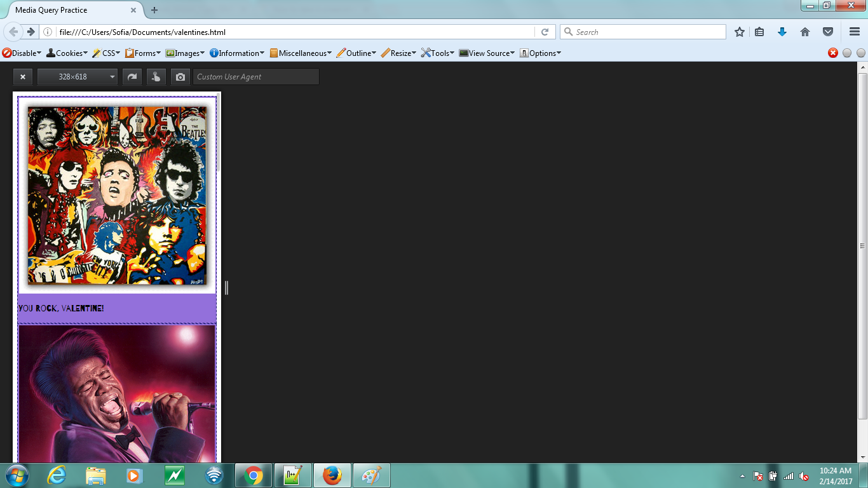Open the CSS dropdown menu
This screenshot has width=868, height=488.
tap(106, 53)
